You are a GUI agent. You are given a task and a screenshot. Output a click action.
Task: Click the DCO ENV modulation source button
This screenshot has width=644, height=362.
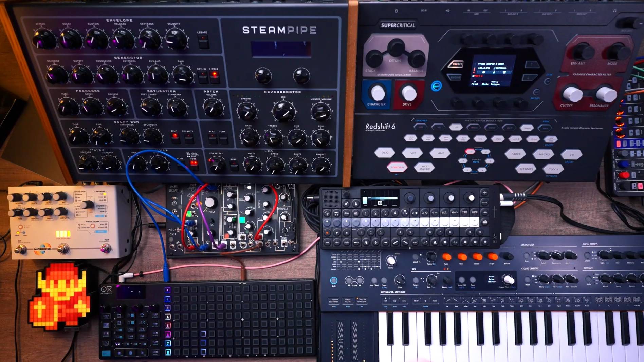[410, 138]
